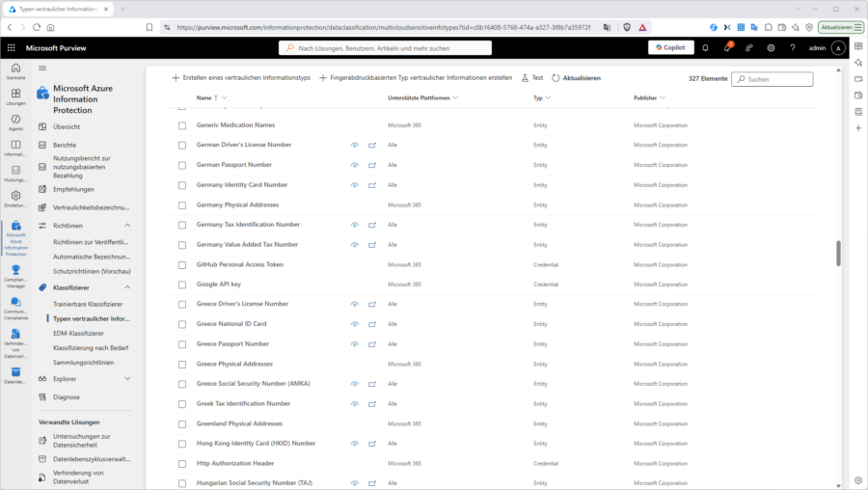Switch to the Typen vertraulicher Informationen browser tab
Viewport: 868px width, 490px height.
tap(59, 9)
